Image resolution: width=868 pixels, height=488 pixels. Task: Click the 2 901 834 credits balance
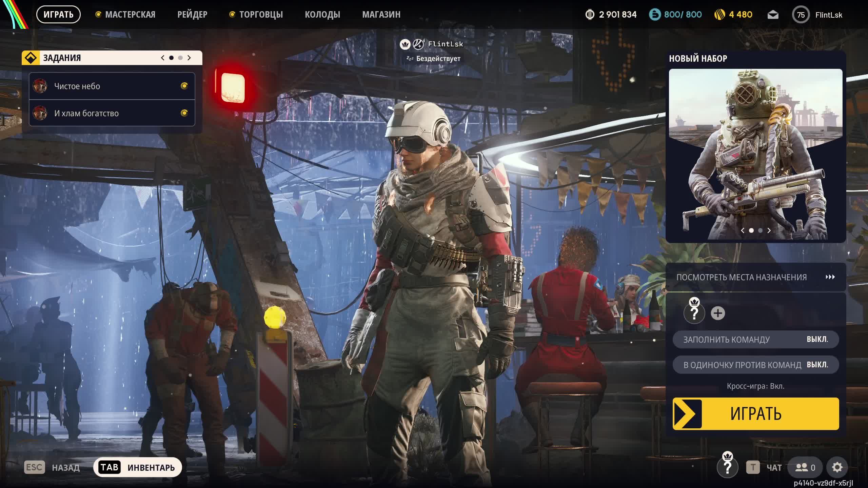(x=618, y=15)
